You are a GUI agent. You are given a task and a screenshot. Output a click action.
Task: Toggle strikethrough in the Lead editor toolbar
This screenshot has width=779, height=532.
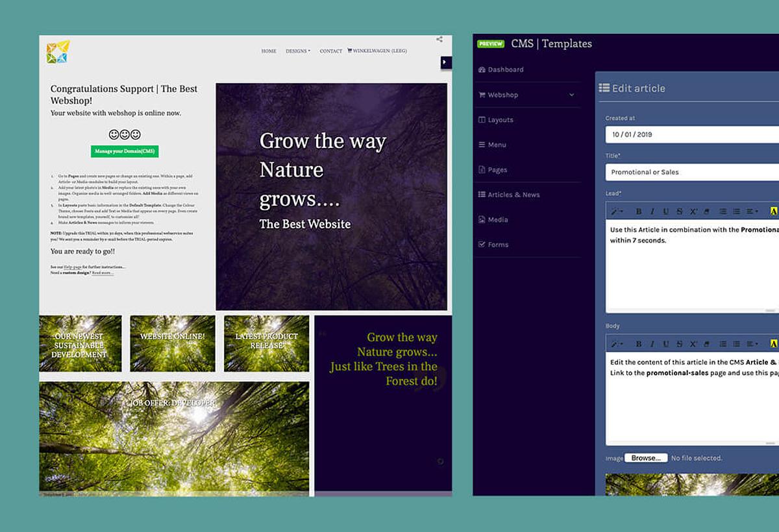(679, 212)
